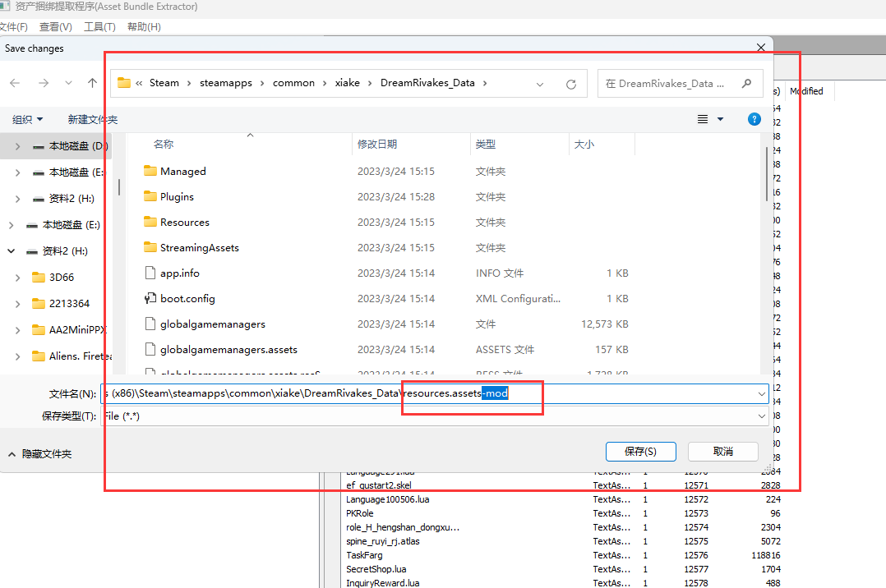Sort by 大小 column header
Viewport: 886px width, 588px height.
(584, 144)
